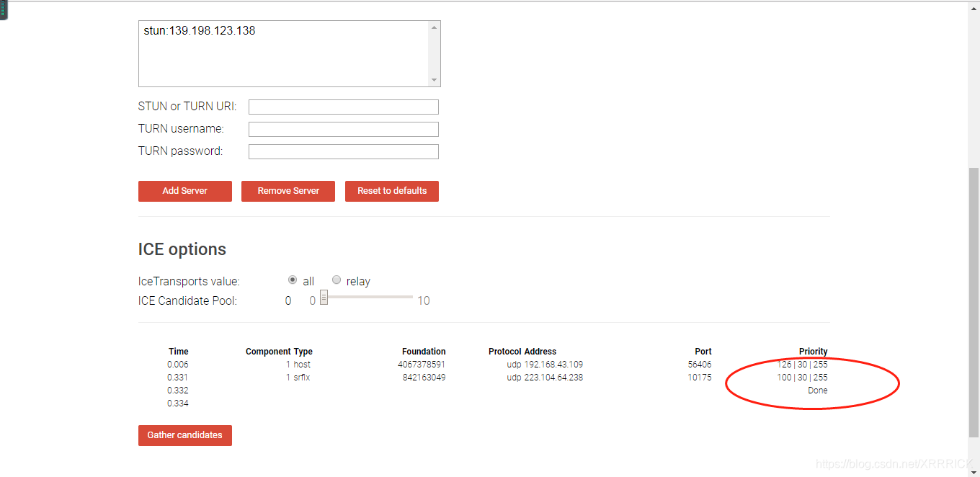Click port value 56406
Screen dimensions: 980x477
700,365
